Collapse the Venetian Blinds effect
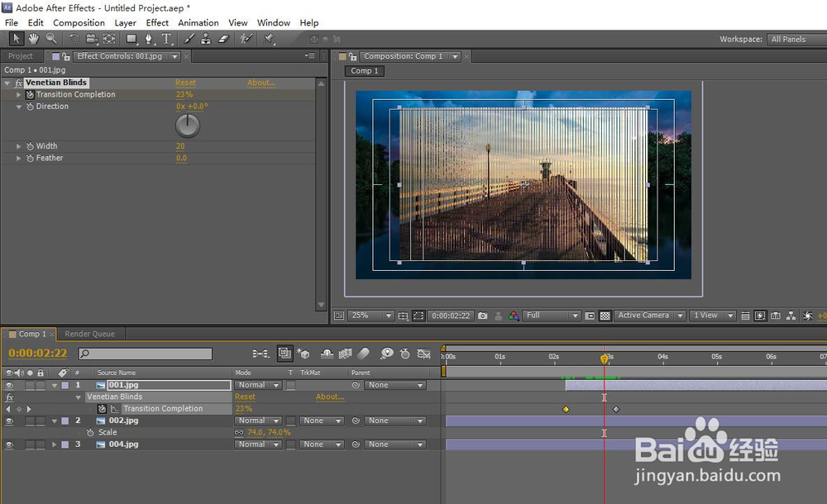 tap(7, 83)
